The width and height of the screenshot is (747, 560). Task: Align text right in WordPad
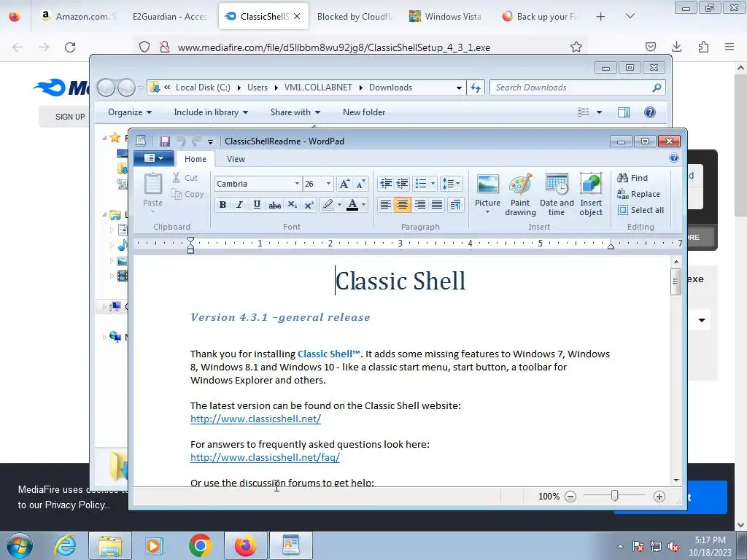pyautogui.click(x=419, y=205)
